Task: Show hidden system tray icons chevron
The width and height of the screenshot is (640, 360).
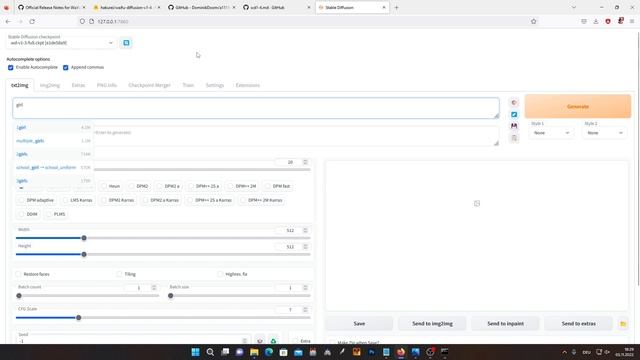Action: pyautogui.click(x=564, y=352)
